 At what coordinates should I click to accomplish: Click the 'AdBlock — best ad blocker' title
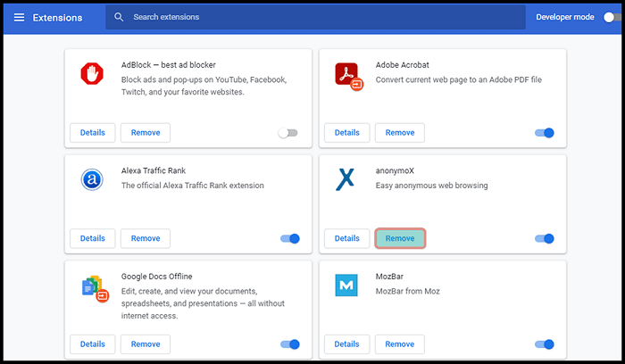pos(168,65)
